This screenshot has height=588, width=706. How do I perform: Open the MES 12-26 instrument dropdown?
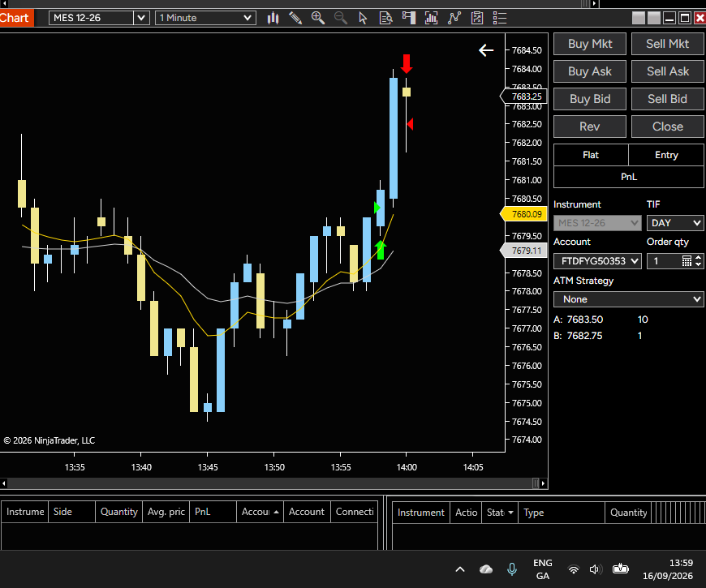[141, 18]
